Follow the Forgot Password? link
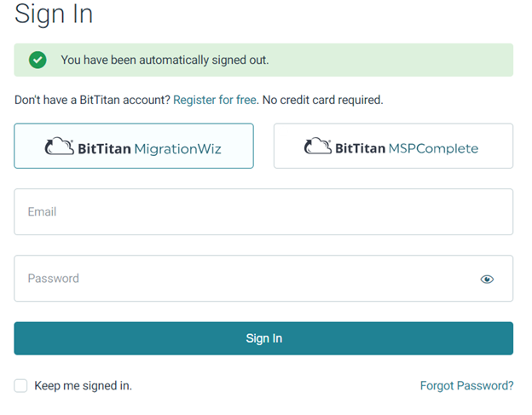This screenshot has height=415, width=532. point(466,386)
